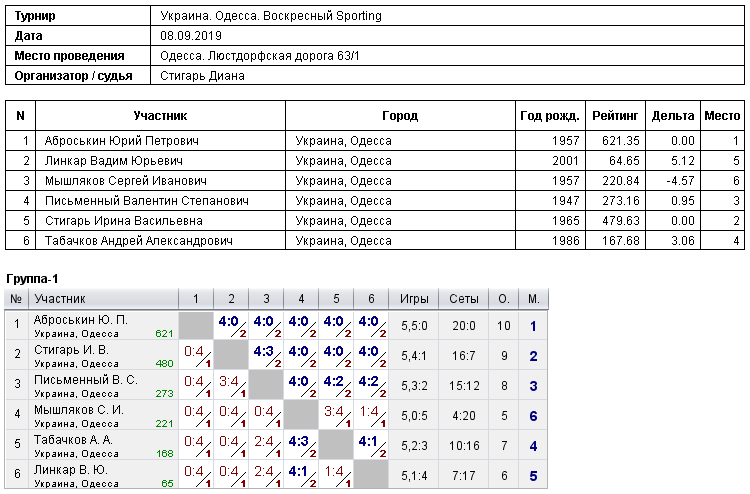Click rating value 220.84
The width and height of the screenshot is (750, 494).
(621, 181)
